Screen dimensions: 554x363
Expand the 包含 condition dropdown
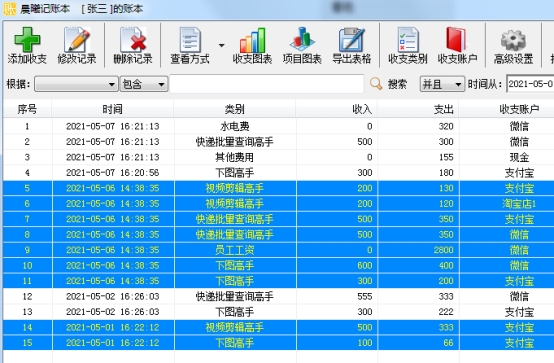(x=144, y=84)
